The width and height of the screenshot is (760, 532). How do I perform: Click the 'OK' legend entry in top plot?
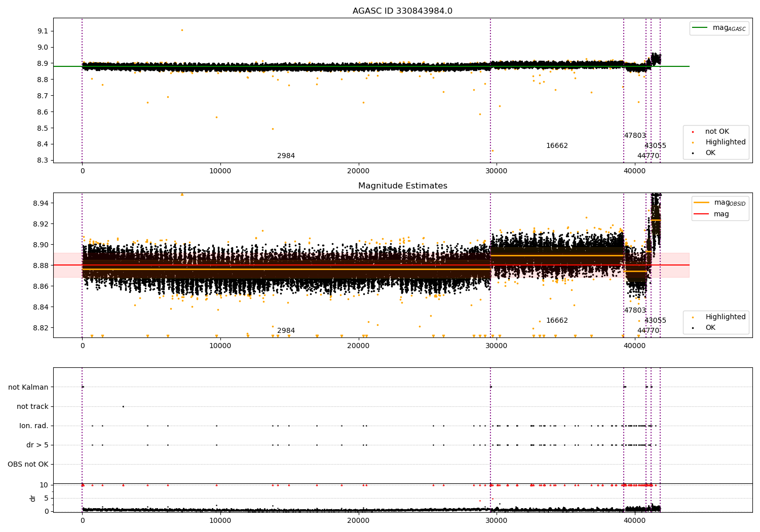(710, 153)
